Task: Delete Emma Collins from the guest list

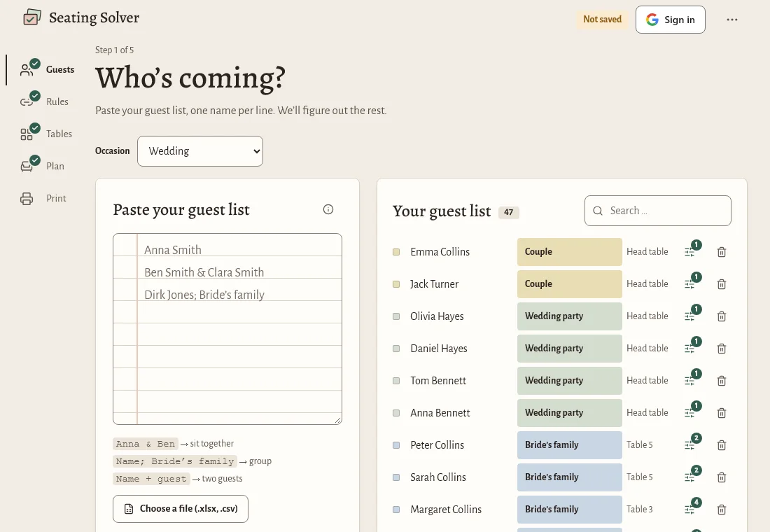Action: coord(722,252)
